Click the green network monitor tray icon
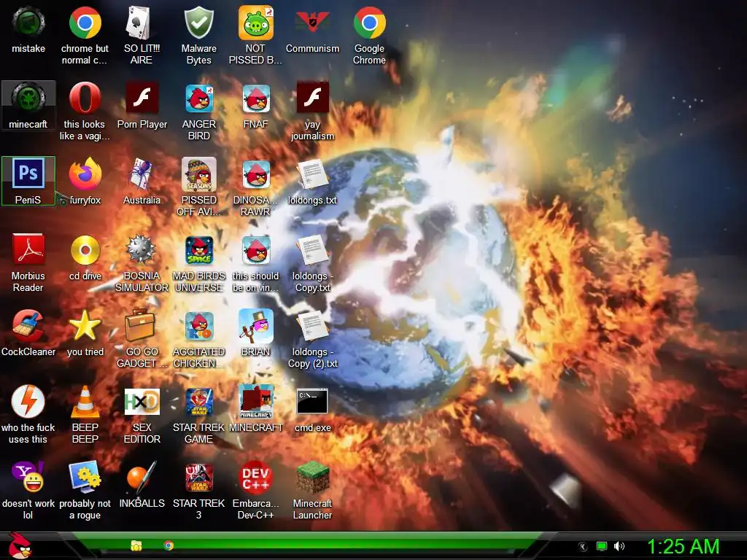The image size is (747, 560). (x=602, y=546)
